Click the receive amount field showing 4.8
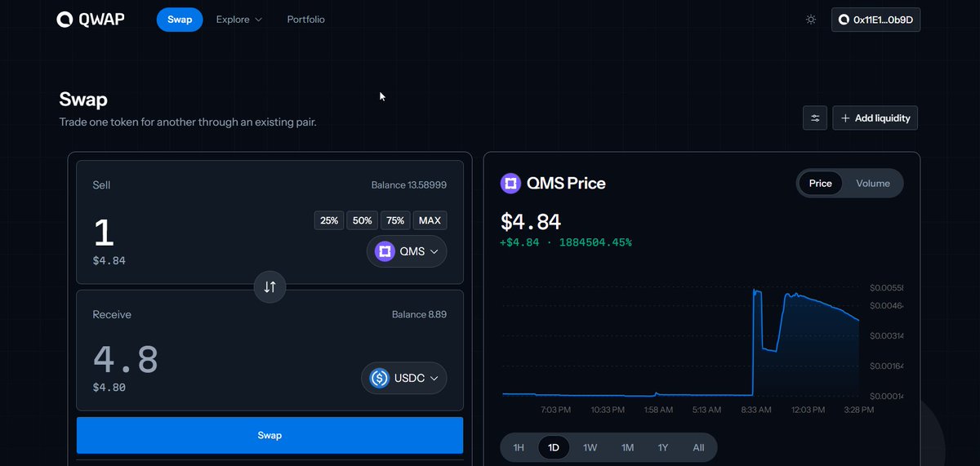This screenshot has width=980, height=466. (126, 360)
